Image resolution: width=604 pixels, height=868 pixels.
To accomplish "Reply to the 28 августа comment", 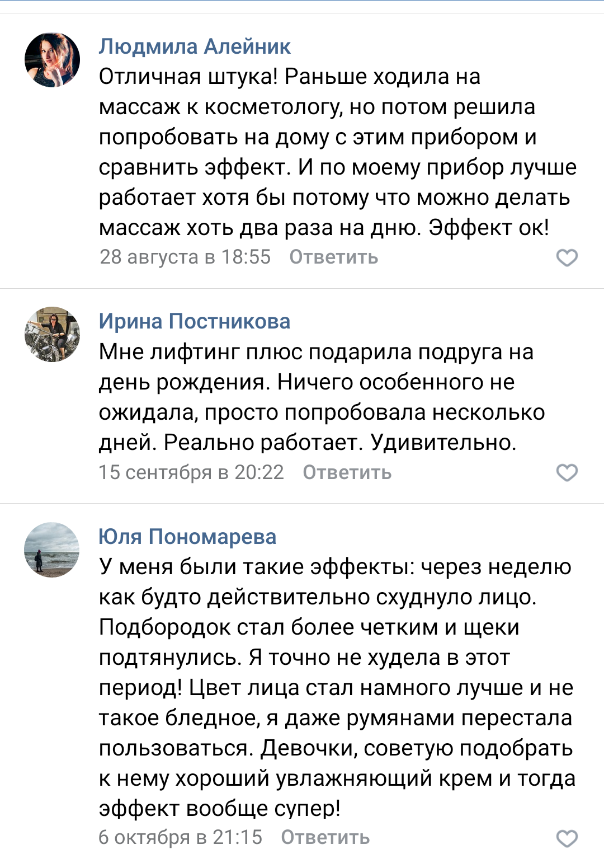I will pyautogui.click(x=333, y=257).
